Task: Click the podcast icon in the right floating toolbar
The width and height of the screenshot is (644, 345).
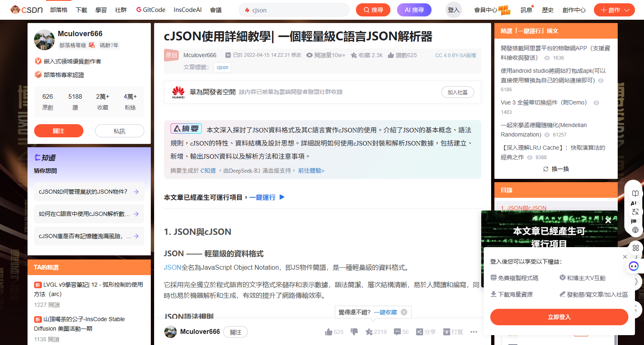Action: 635,230
